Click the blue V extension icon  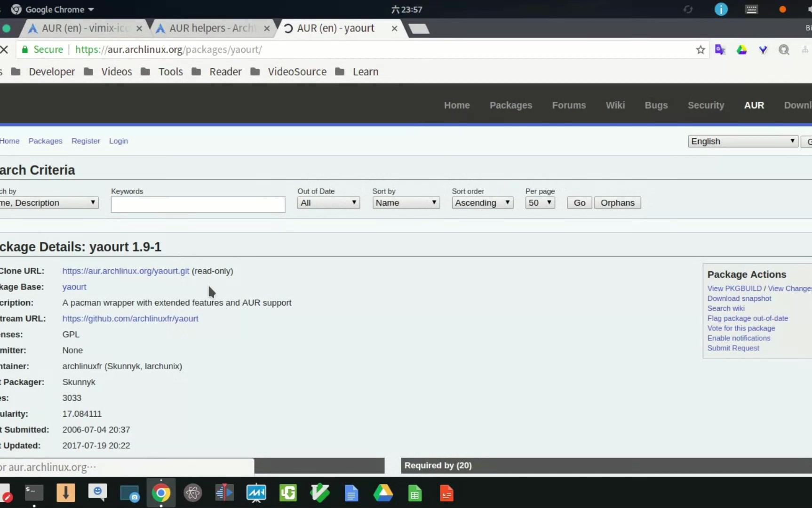pyautogui.click(x=763, y=49)
